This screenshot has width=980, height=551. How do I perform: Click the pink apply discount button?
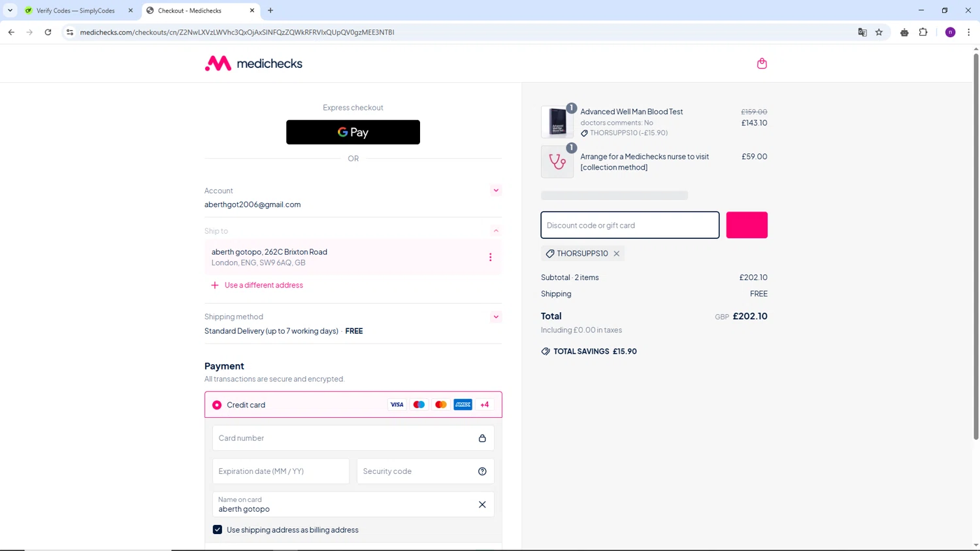[x=747, y=225]
